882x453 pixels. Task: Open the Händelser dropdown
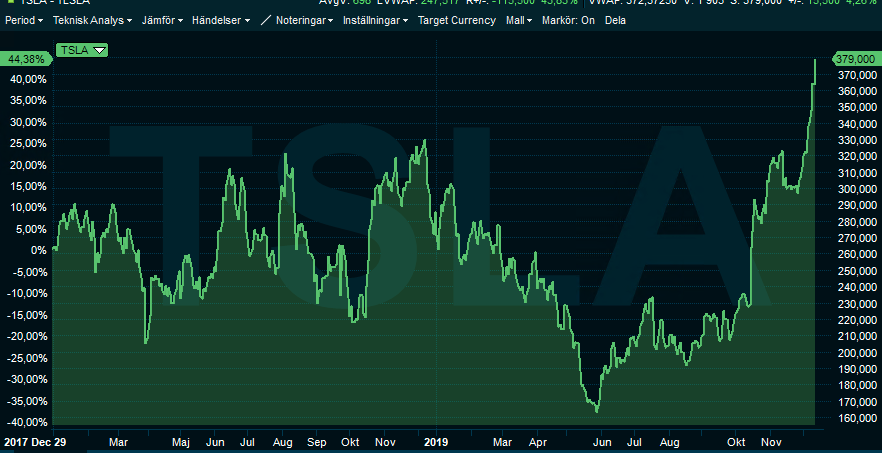click(220, 20)
